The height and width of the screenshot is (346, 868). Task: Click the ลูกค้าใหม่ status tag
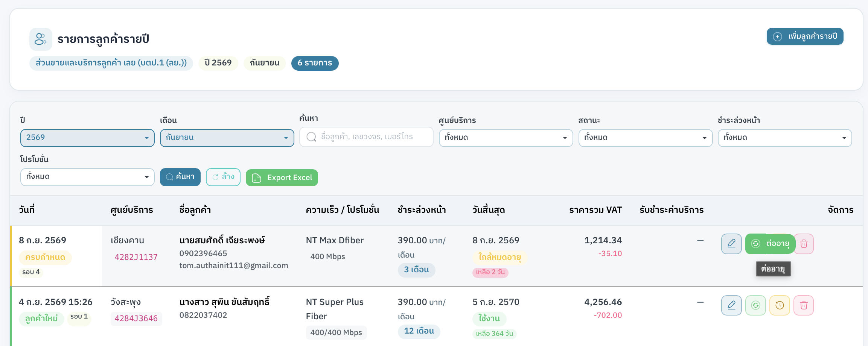pos(41,319)
